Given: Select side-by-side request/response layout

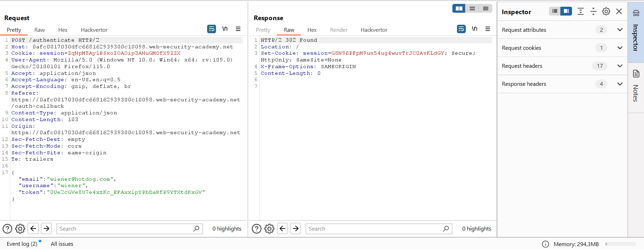Looking at the screenshot, I should tap(459, 8).
